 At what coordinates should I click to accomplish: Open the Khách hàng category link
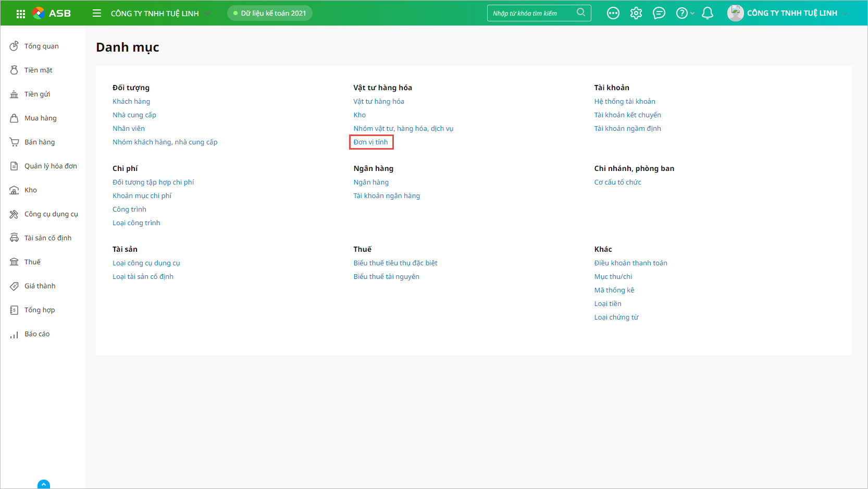[131, 102]
